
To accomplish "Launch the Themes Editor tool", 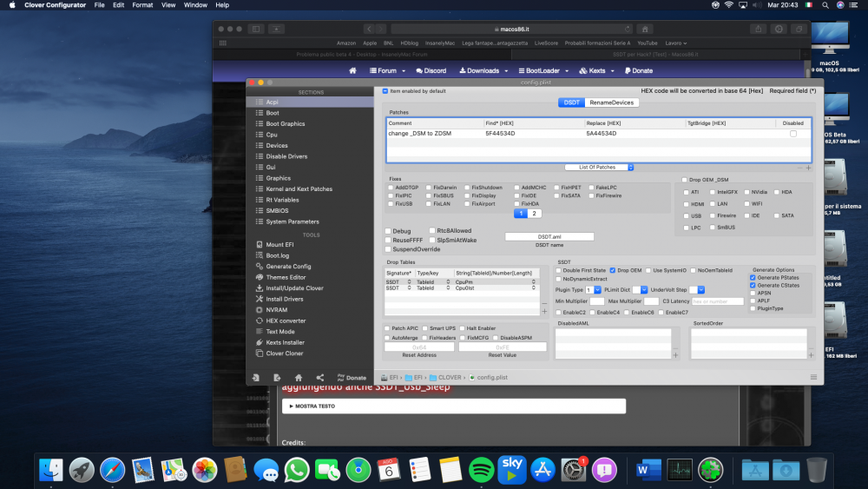I will click(x=285, y=277).
